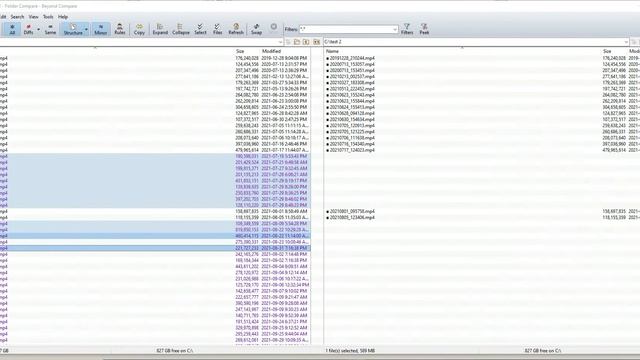Select right file 20210513_222452.mp4
640x360 pixels.
[x=352, y=89]
